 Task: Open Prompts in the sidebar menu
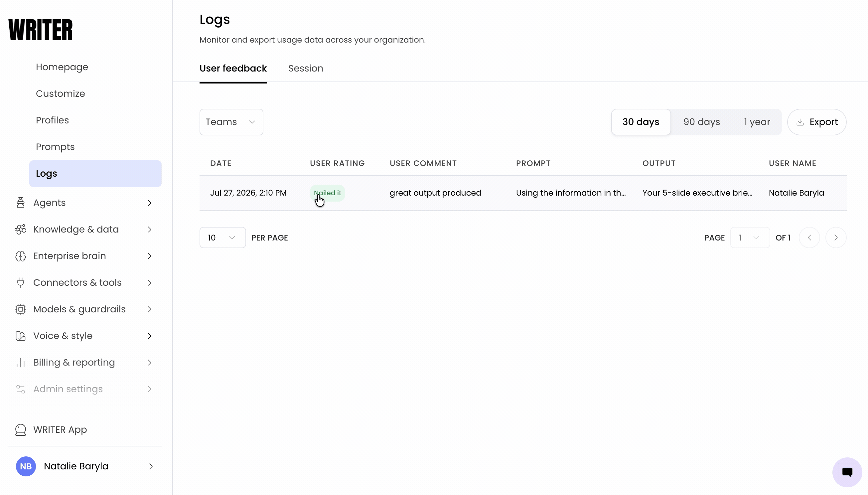(56, 147)
